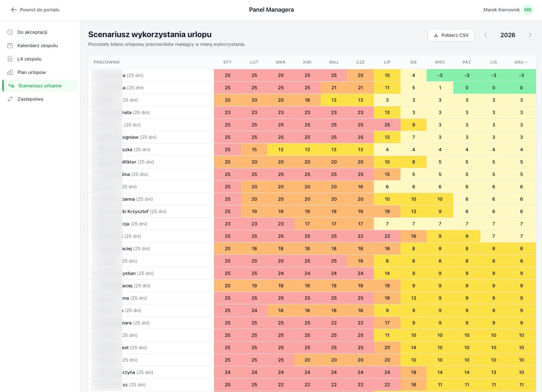542x392 pixels.
Task: Click the clock icon beside Do akceptacji
Action: click(x=10, y=32)
